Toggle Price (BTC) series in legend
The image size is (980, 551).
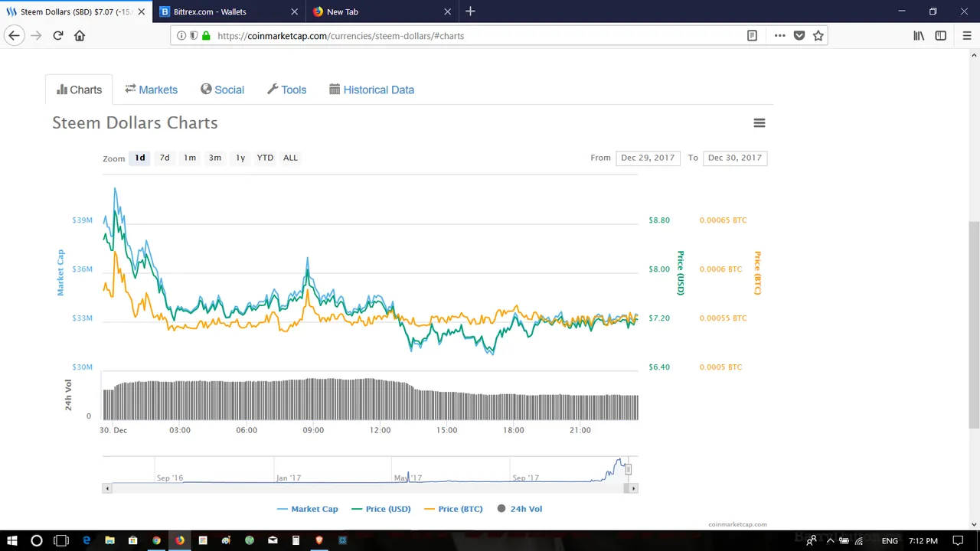[x=453, y=509]
